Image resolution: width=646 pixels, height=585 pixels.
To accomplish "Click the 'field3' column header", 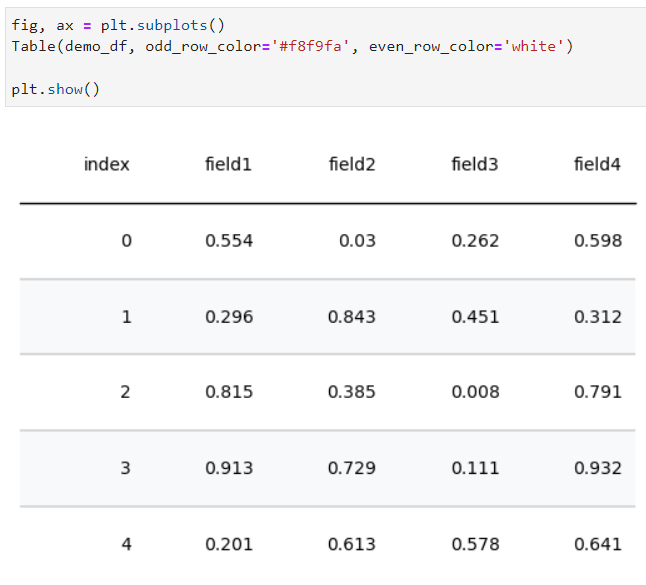I will [475, 164].
